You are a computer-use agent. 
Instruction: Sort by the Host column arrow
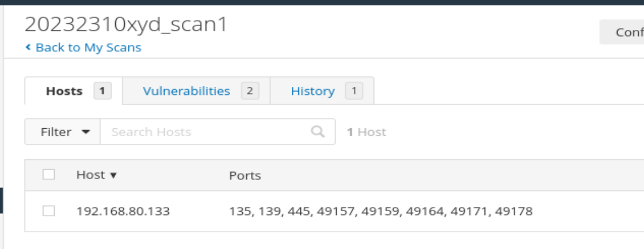(113, 175)
